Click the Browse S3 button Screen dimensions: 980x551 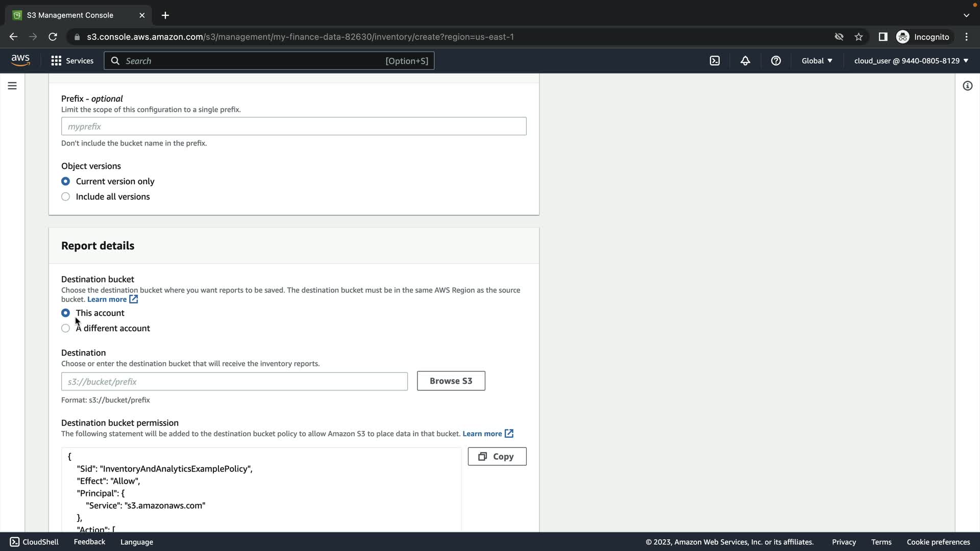451,381
